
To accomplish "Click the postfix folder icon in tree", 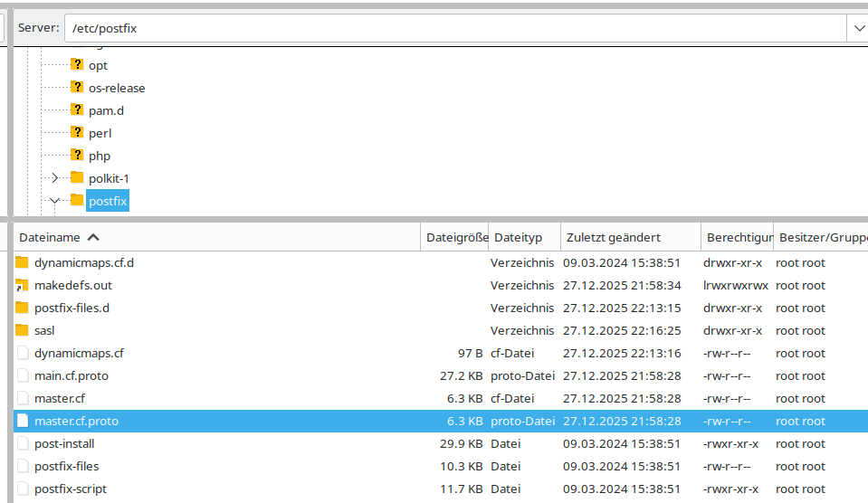I will tap(77, 201).
